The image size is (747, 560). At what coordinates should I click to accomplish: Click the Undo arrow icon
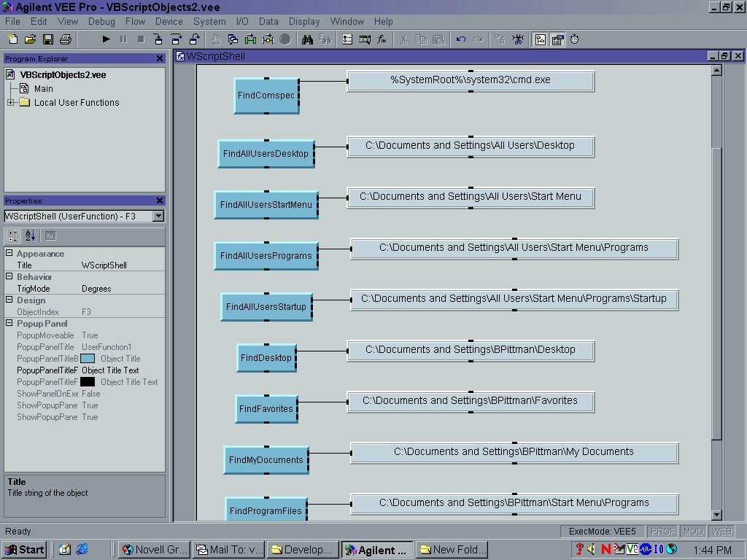tap(460, 39)
